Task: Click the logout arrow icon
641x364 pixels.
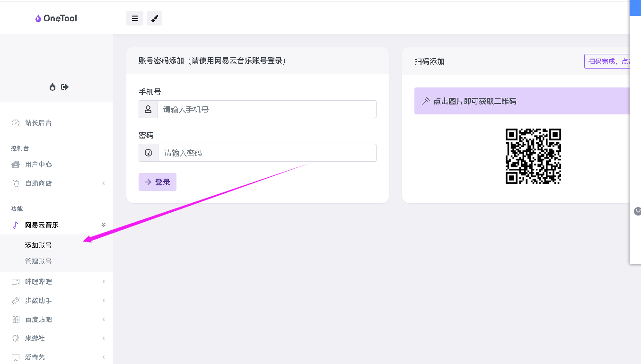Action: 65,87
